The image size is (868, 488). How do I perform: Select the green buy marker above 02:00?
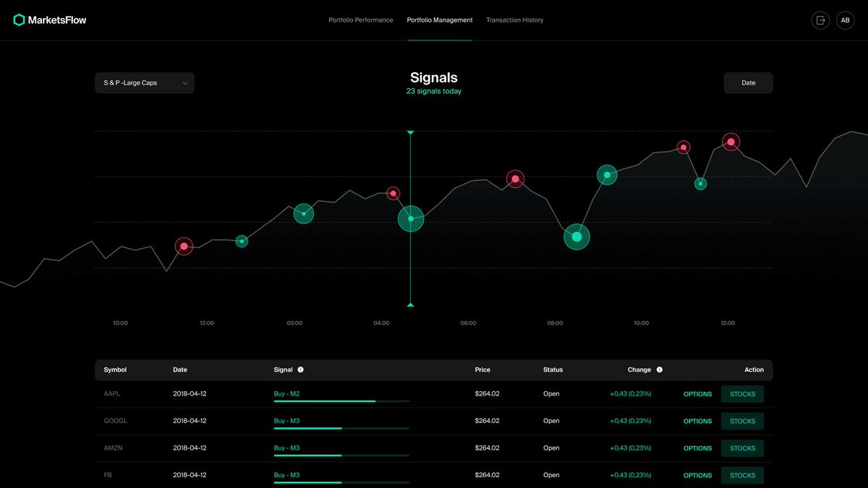[x=304, y=213]
